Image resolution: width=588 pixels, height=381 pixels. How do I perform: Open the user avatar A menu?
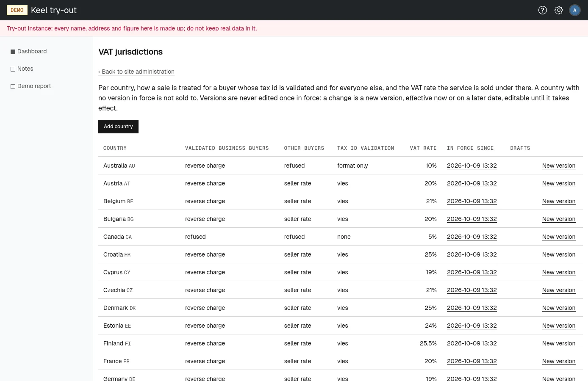[575, 10]
